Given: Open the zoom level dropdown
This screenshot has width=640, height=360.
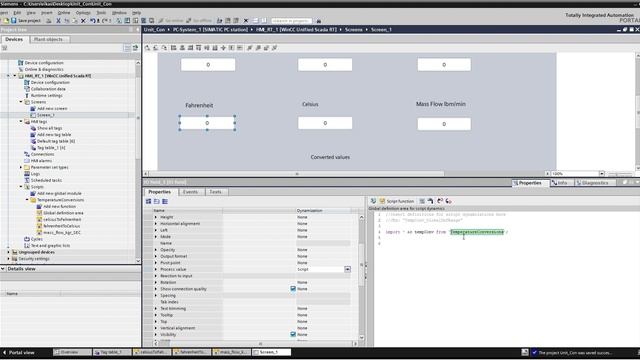Looking at the screenshot, I should click(x=602, y=173).
